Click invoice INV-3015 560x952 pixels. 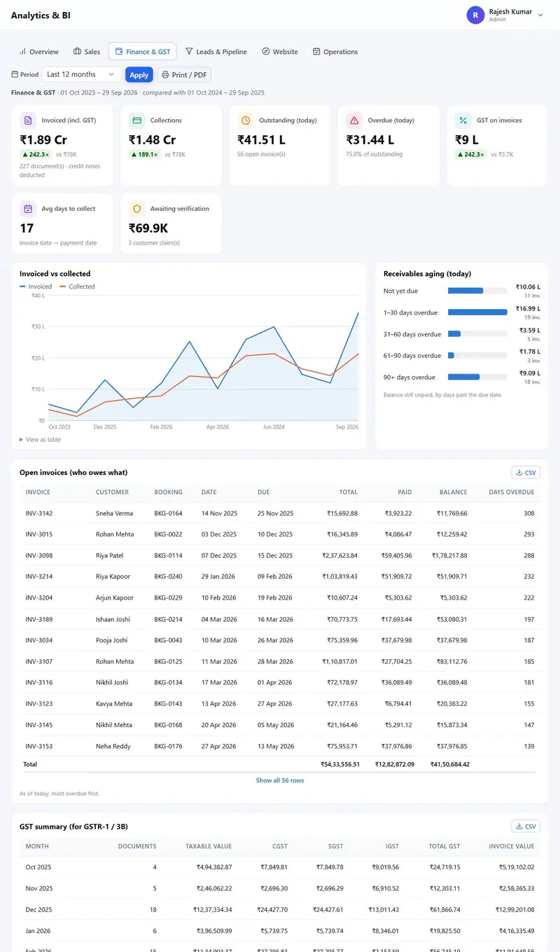pos(39,534)
